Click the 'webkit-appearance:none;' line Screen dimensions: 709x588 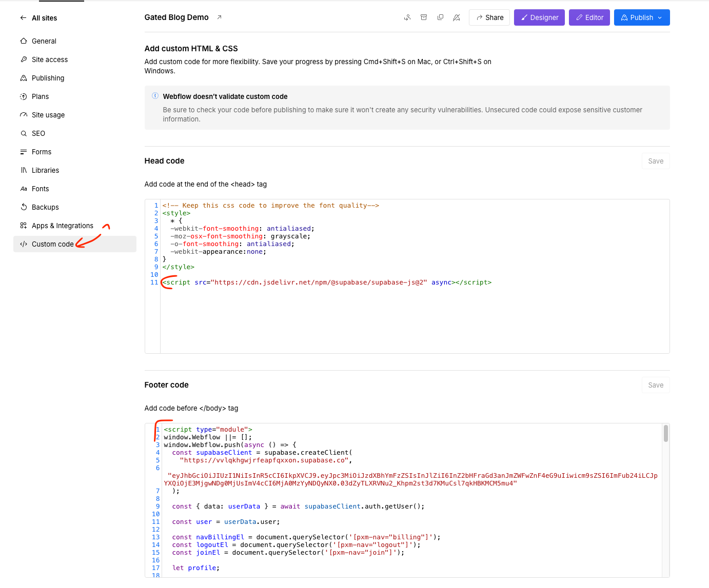pyautogui.click(x=219, y=252)
